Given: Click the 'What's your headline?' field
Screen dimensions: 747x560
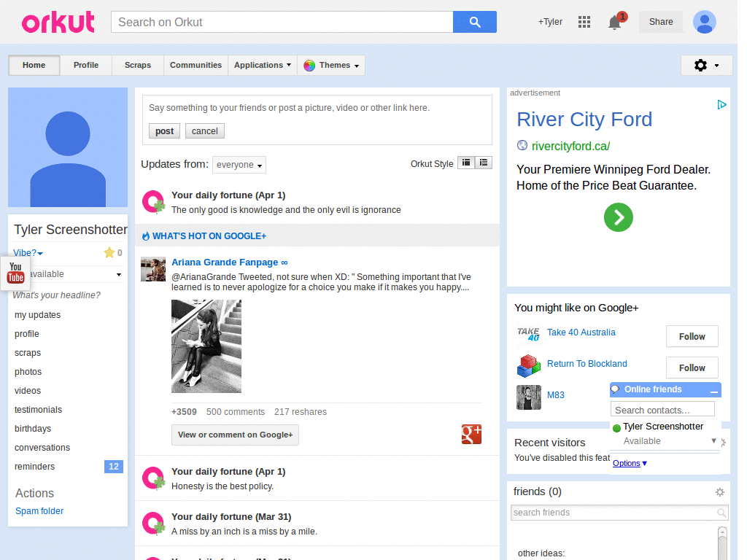Looking at the screenshot, I should point(57,295).
